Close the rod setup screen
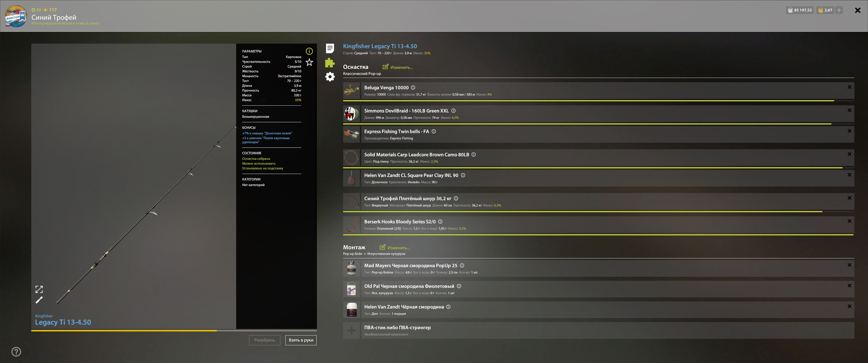The image size is (868, 363). pos(857,10)
